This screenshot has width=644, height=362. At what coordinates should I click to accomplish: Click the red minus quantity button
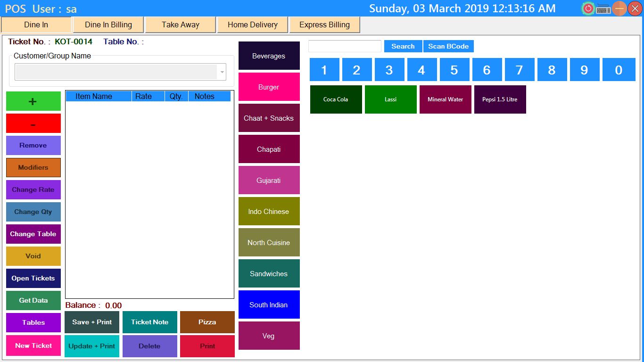click(33, 123)
